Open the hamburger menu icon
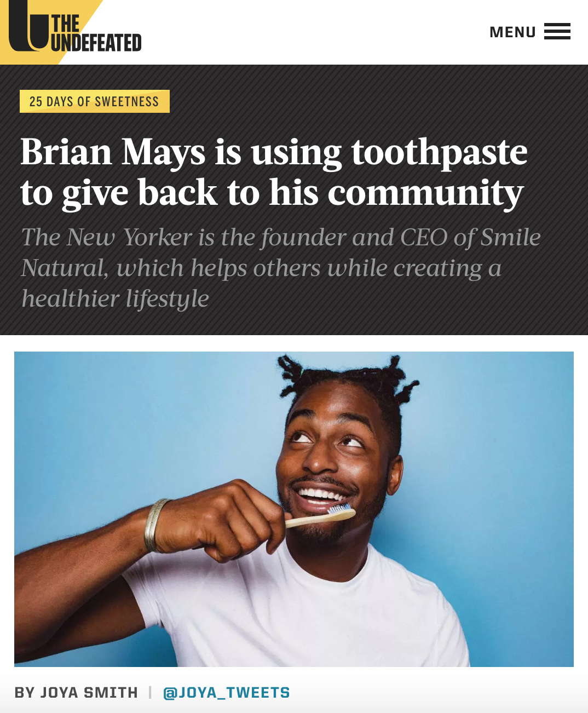 click(557, 31)
